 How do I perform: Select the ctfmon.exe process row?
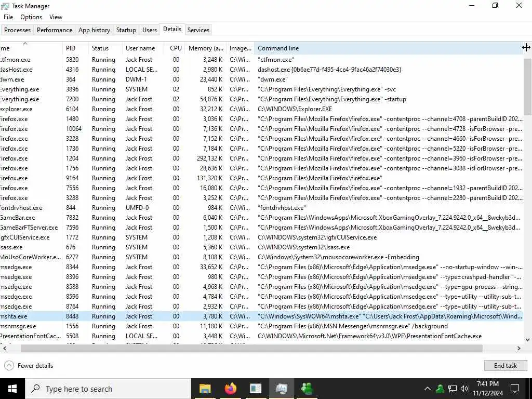pos(261,60)
